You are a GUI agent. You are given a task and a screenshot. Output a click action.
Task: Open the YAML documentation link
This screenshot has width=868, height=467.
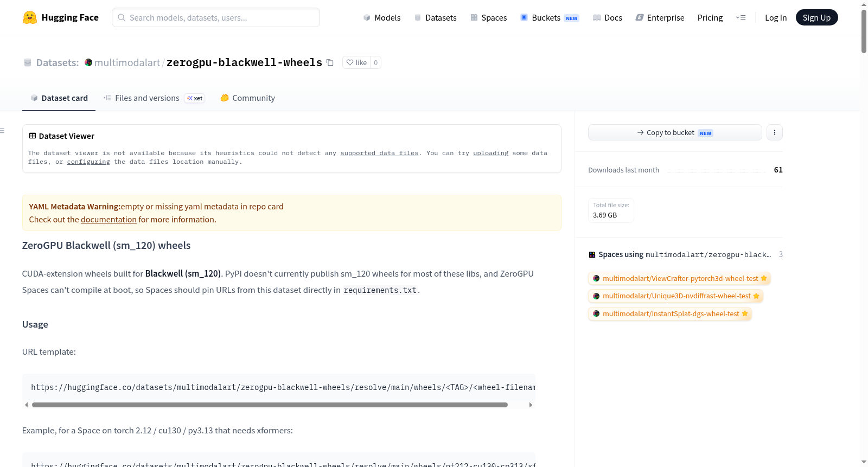click(x=108, y=220)
